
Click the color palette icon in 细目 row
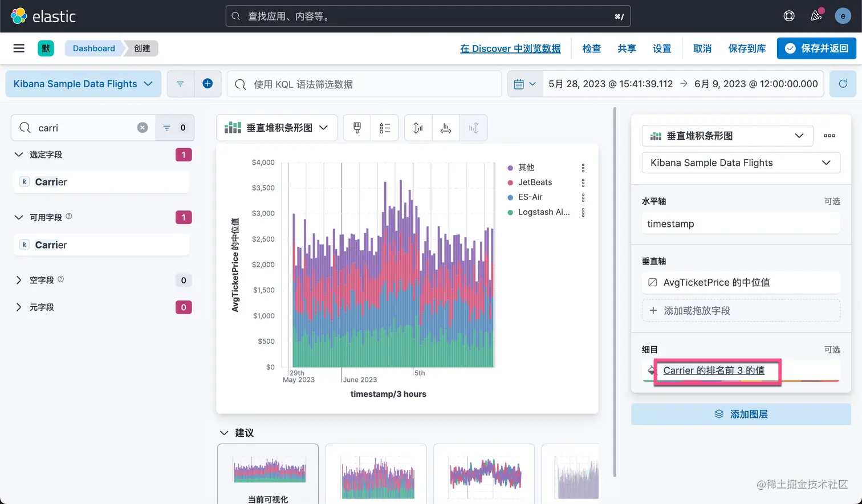[651, 371]
